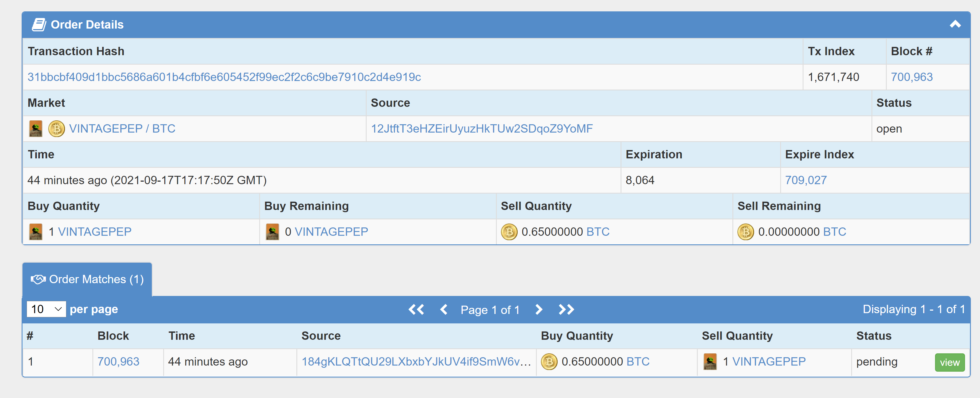980x398 pixels.
Task: Select the Order Matches (1) tab
Action: coord(87,279)
